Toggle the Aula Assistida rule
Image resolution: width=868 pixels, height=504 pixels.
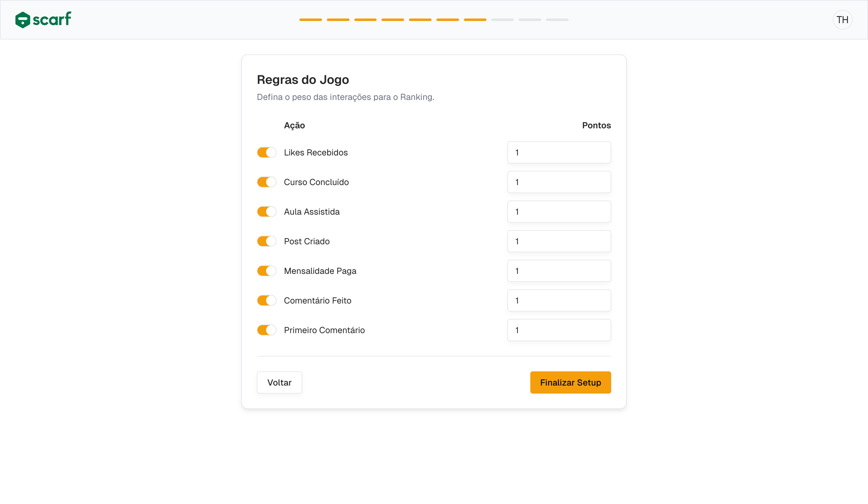pos(267,212)
